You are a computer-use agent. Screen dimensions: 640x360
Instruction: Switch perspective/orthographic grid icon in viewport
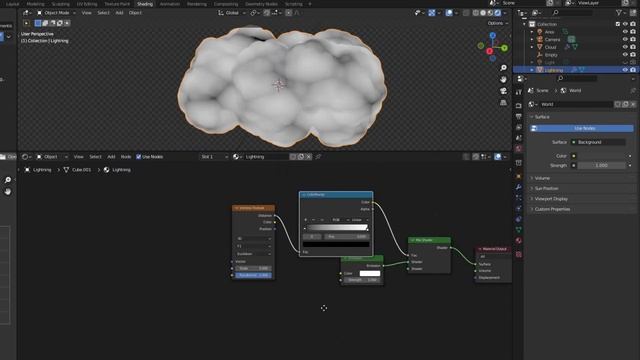(x=503, y=102)
